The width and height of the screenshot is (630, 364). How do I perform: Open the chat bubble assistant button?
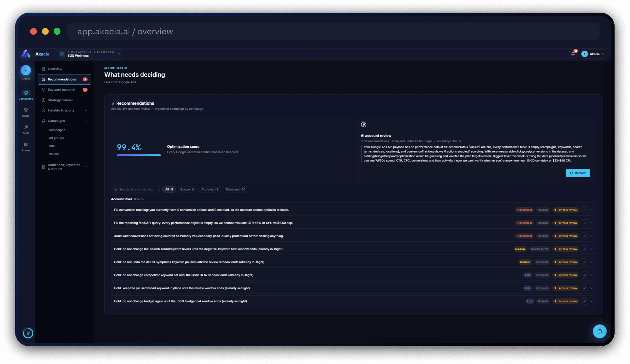click(599, 331)
